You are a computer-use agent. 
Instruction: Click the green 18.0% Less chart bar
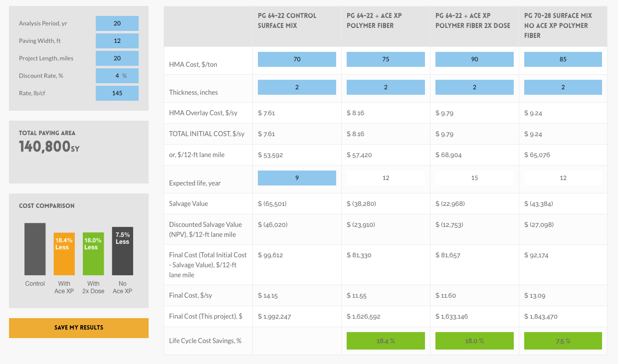pos(93,254)
